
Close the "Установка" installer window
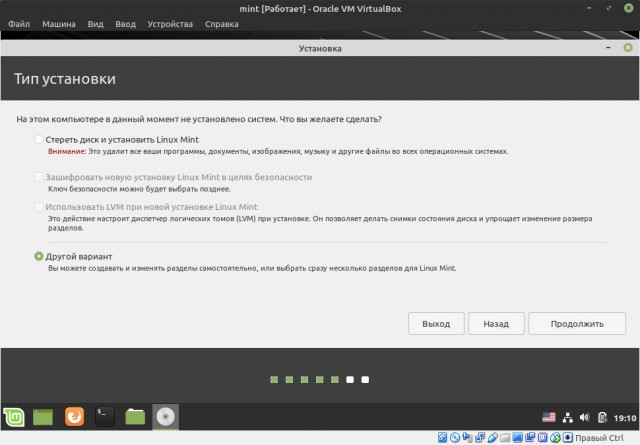(x=628, y=48)
